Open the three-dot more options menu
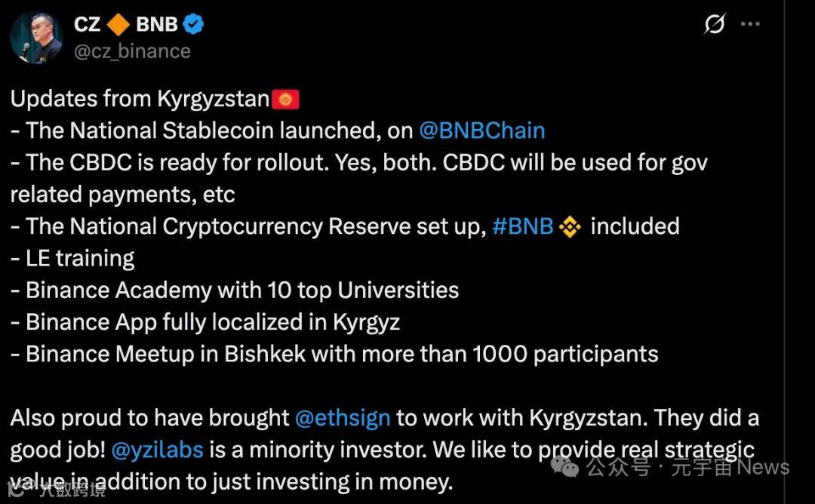The width and height of the screenshot is (815, 504). (x=750, y=24)
